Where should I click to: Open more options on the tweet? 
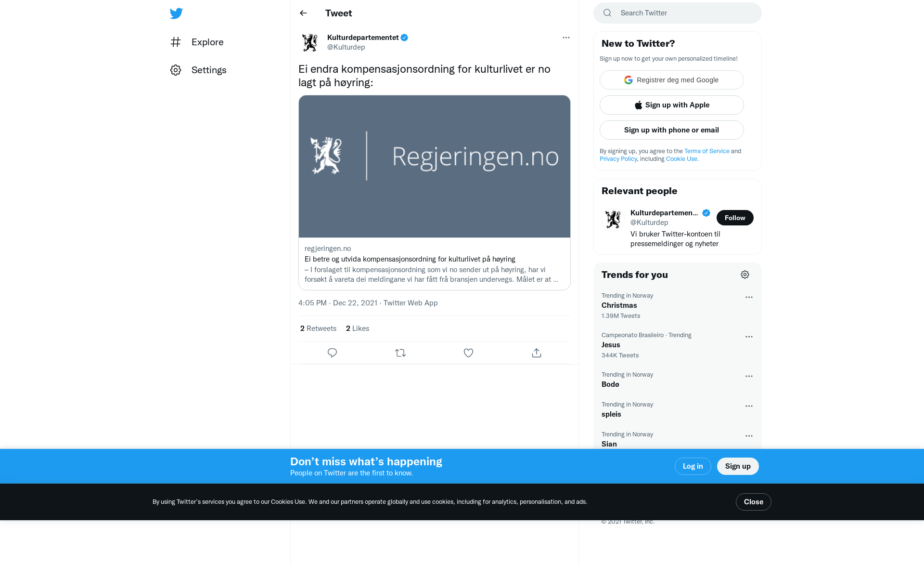[566, 38]
